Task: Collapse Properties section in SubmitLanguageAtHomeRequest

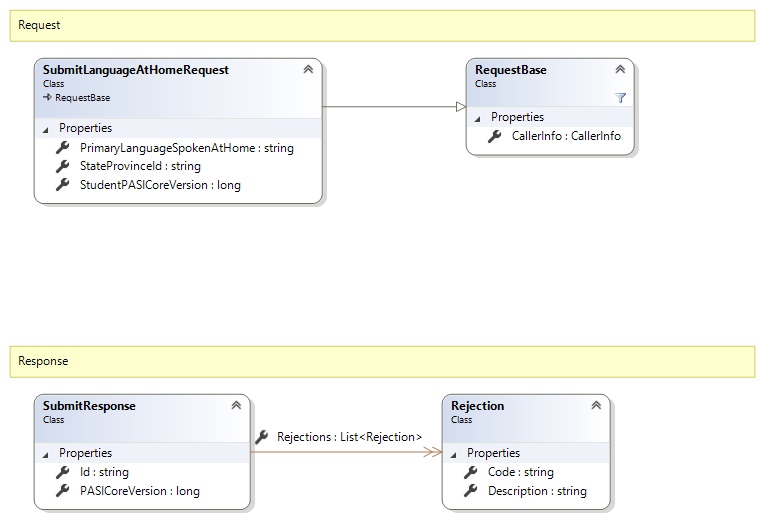Action: point(45,129)
